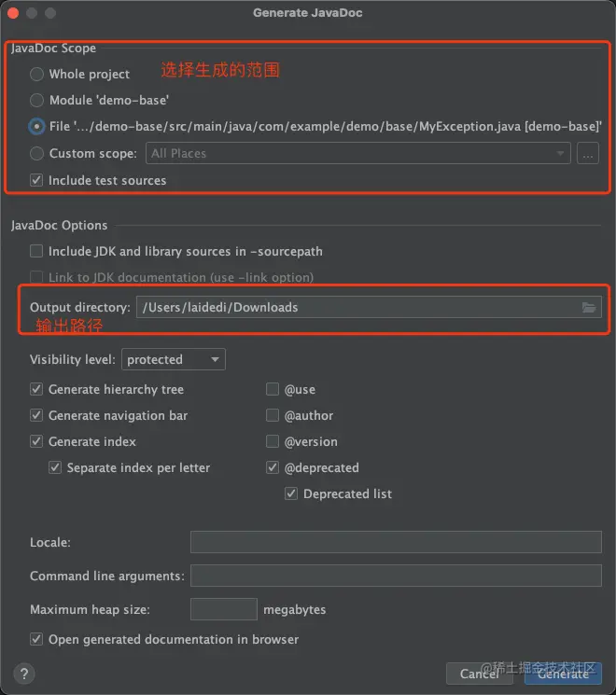Click the Output directory path field

pos(355,308)
